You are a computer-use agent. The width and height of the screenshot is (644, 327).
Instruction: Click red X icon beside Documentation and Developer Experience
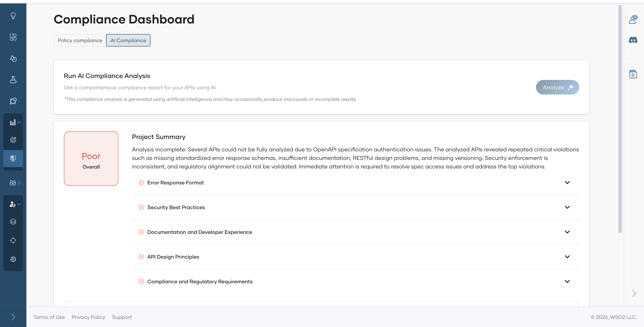(x=141, y=232)
